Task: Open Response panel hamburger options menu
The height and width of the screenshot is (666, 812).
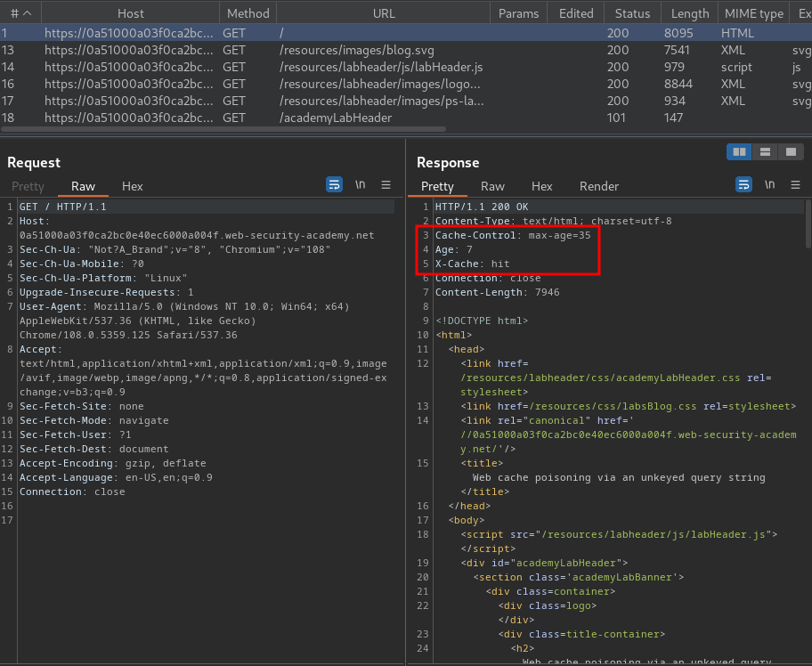Action: (x=795, y=184)
